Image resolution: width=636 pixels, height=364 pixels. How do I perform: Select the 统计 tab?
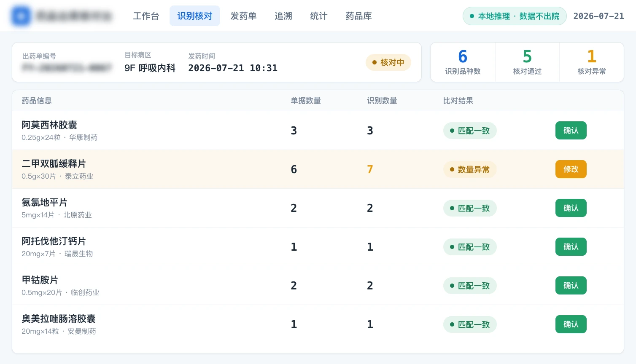click(x=319, y=16)
